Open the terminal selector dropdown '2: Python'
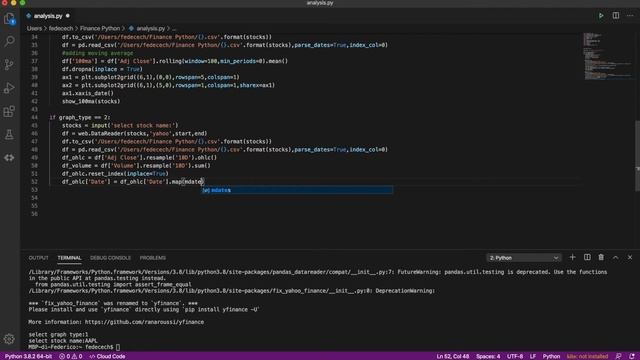The image size is (640, 360). [524, 258]
